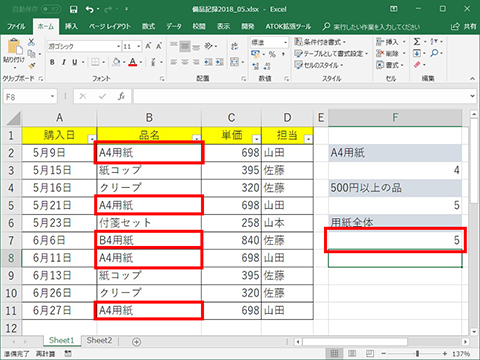This screenshot has height=360, width=480.
Task: Open filter dropdown for 担当 column
Action: [308, 139]
